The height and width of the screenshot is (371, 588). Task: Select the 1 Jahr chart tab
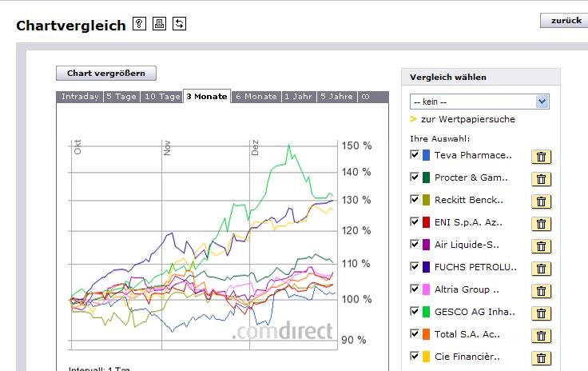coord(298,97)
